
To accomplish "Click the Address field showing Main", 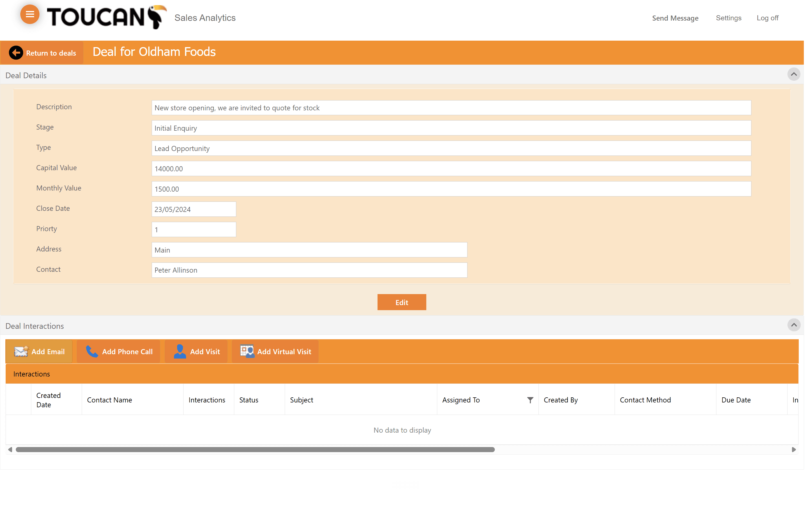I will pos(309,250).
